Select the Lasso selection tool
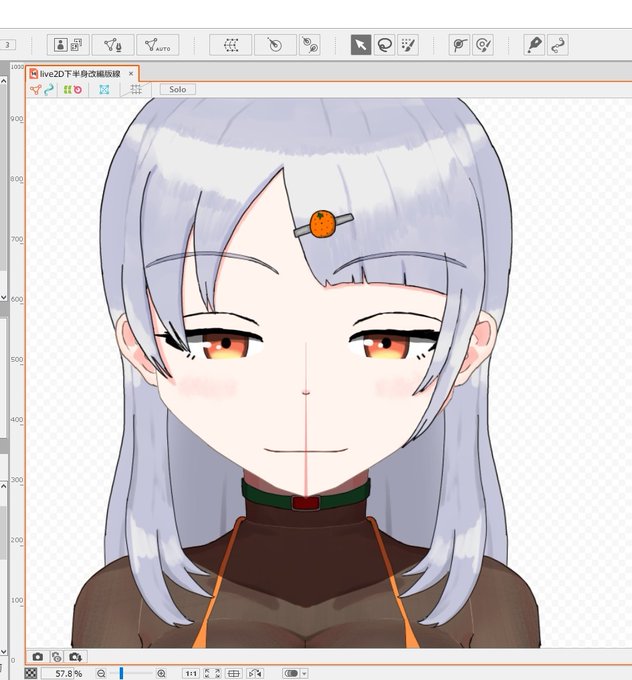This screenshot has height=680, width=632. pos(384,45)
